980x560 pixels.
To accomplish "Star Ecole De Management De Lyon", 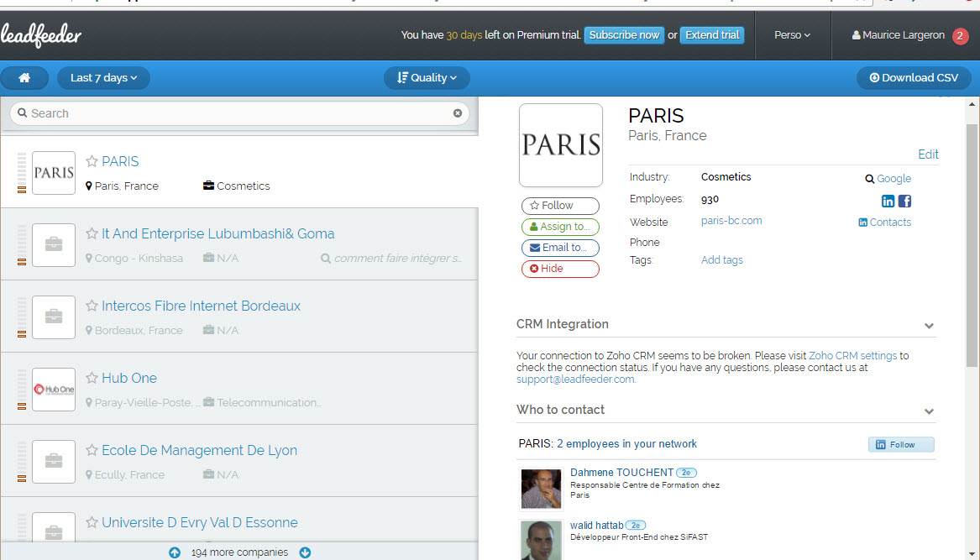I will click(92, 450).
